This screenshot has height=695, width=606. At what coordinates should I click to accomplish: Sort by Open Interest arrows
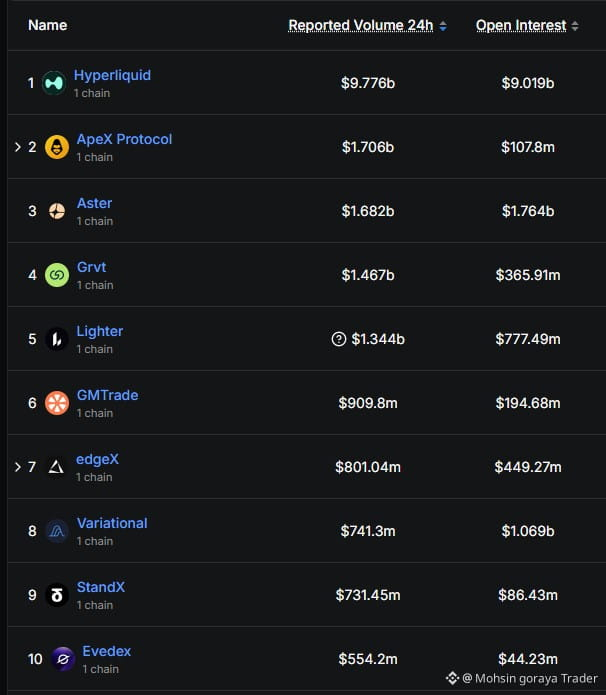tap(575, 26)
